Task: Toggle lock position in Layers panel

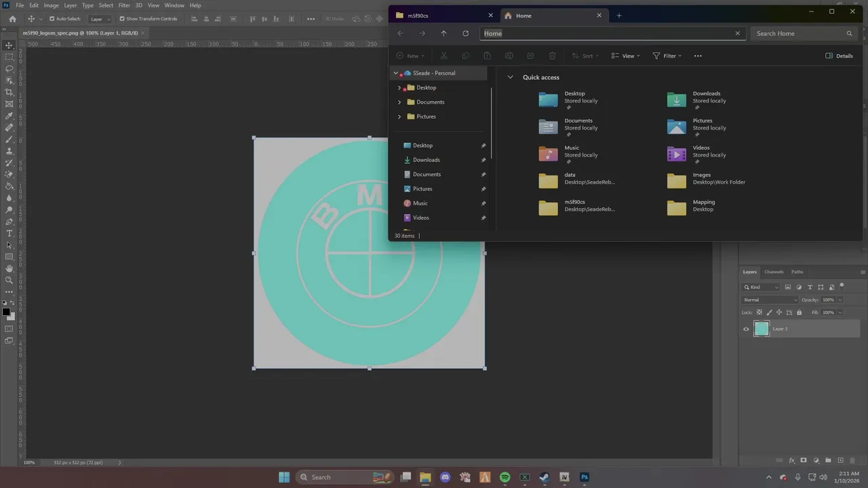Action: click(779, 312)
